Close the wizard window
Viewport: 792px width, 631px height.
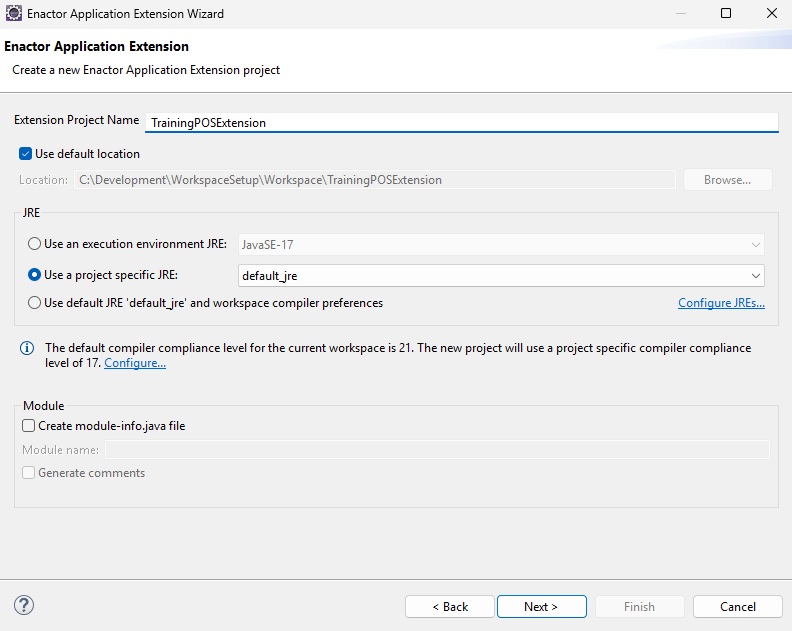coord(772,13)
